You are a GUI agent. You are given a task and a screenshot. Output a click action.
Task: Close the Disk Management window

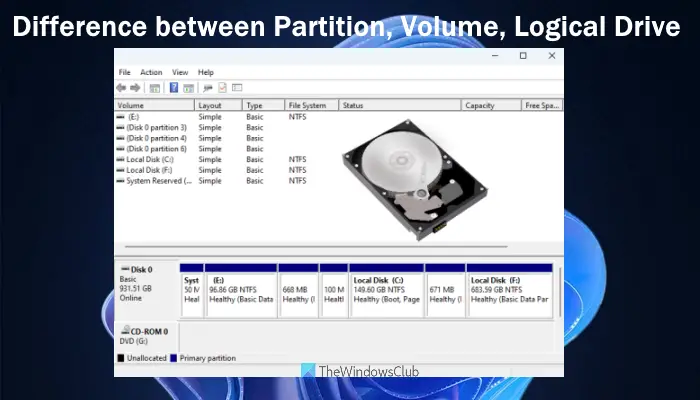click(552, 56)
